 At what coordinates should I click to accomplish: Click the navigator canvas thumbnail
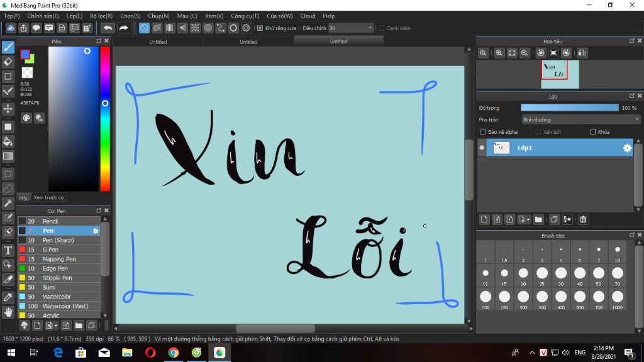560,74
